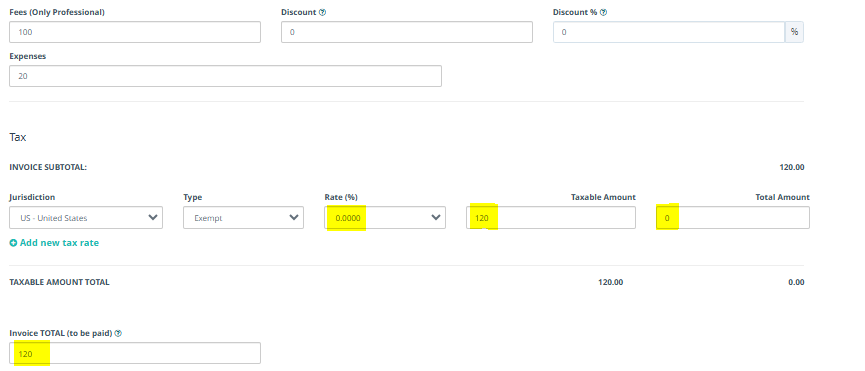Click the plus icon beside Add new tax rate
Screen dimensions: 865x371
pos(13,243)
